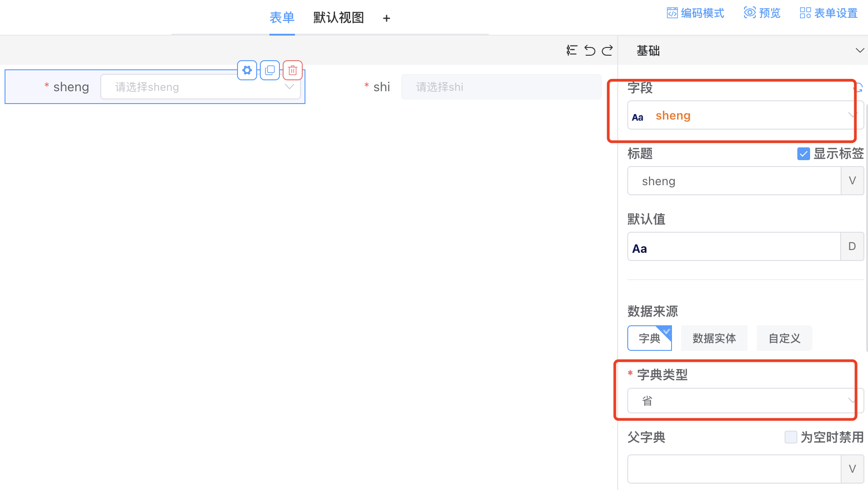Click the 预览 preview button

[762, 13]
